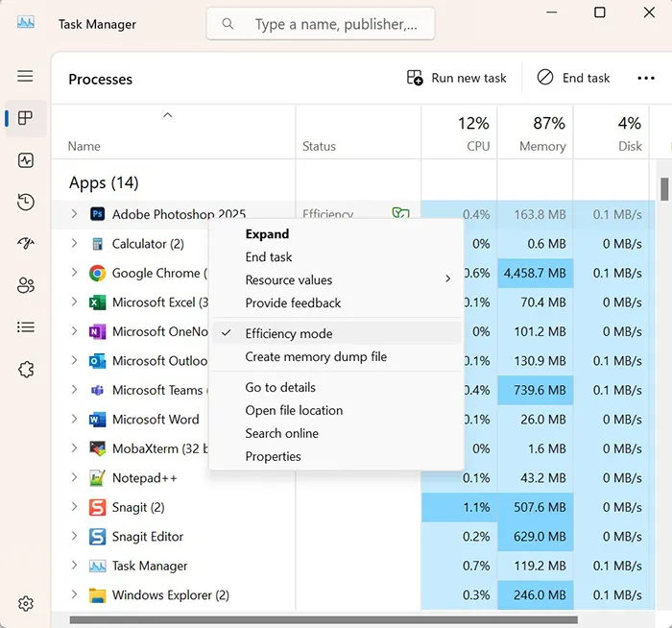
Task: Open App history from sidebar
Action: (26, 202)
